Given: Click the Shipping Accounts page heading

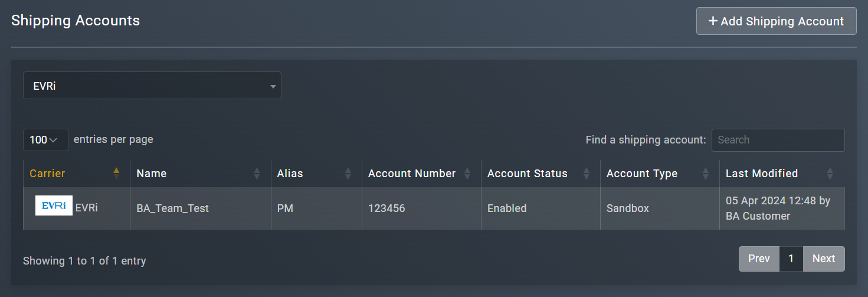Looking at the screenshot, I should tap(76, 21).
